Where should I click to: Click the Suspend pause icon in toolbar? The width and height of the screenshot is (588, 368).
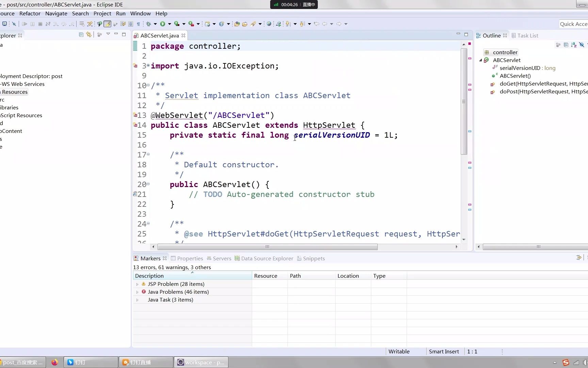tap(32, 24)
